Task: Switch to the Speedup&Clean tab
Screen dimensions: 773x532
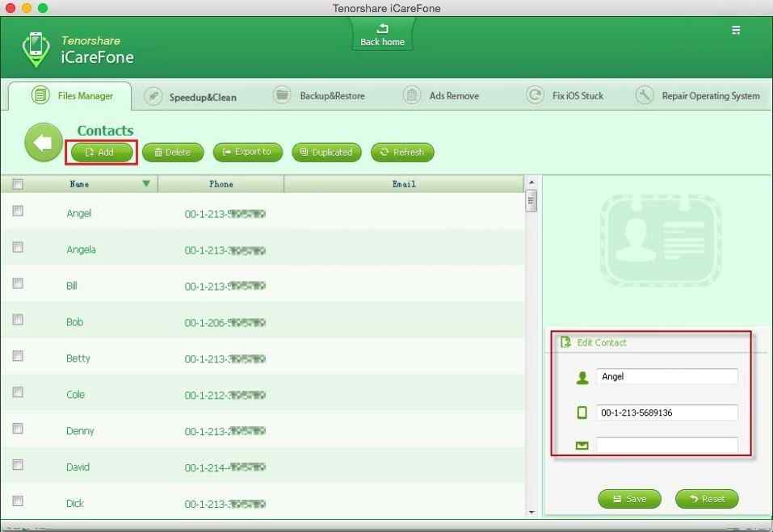Action: (x=191, y=97)
